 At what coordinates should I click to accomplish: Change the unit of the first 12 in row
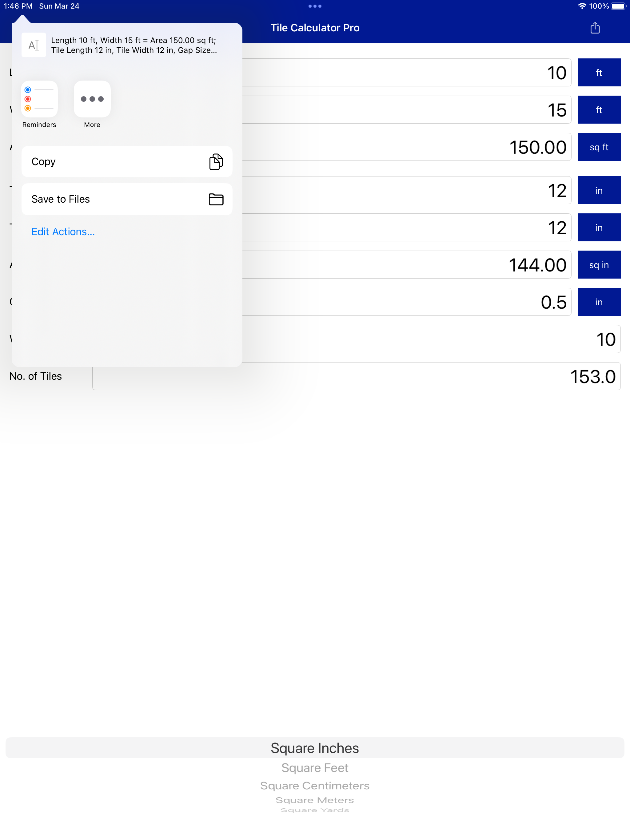pos(599,190)
